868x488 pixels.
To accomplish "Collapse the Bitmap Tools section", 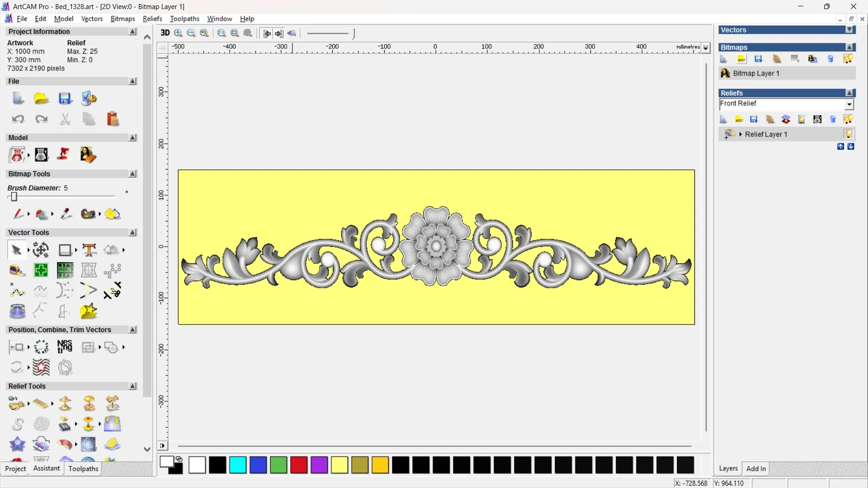I will pyautogui.click(x=132, y=174).
